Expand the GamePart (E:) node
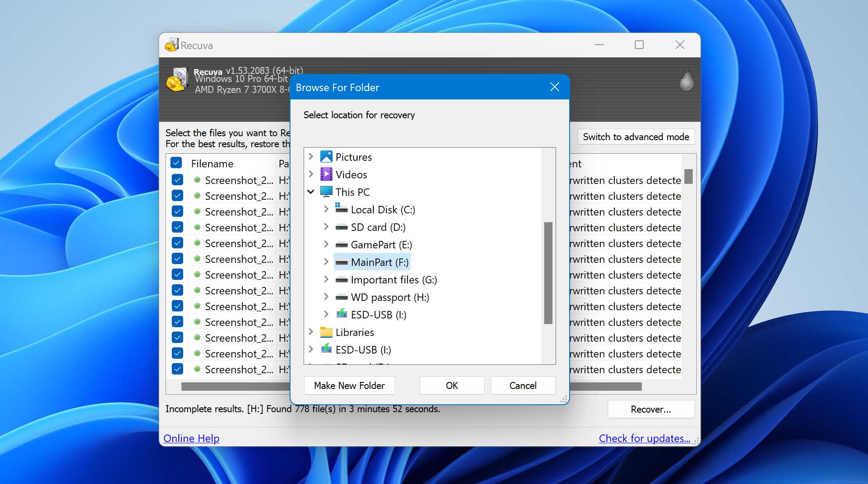868x484 pixels. 326,244
